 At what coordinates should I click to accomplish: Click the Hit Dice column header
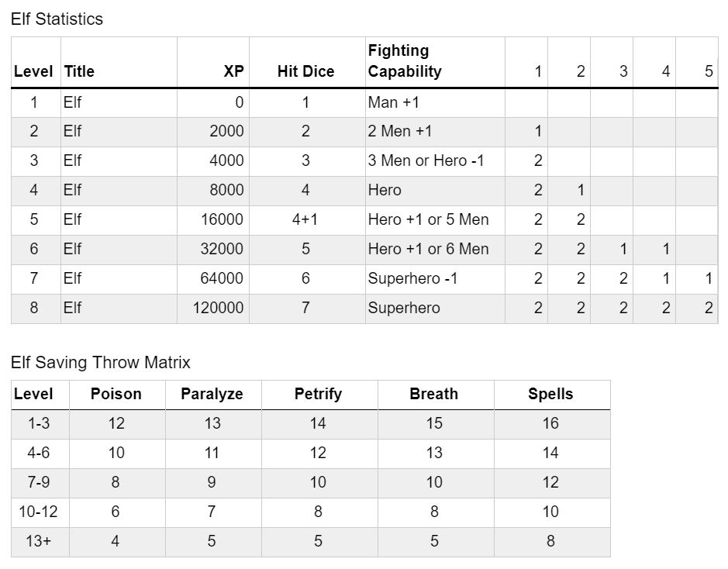tap(305, 71)
